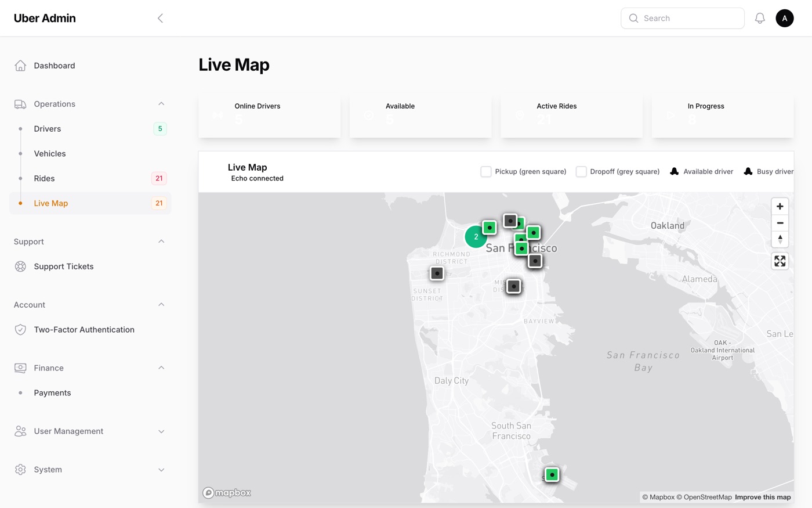The height and width of the screenshot is (508, 812).
Task: Collapse the Support section
Action: coord(161,242)
